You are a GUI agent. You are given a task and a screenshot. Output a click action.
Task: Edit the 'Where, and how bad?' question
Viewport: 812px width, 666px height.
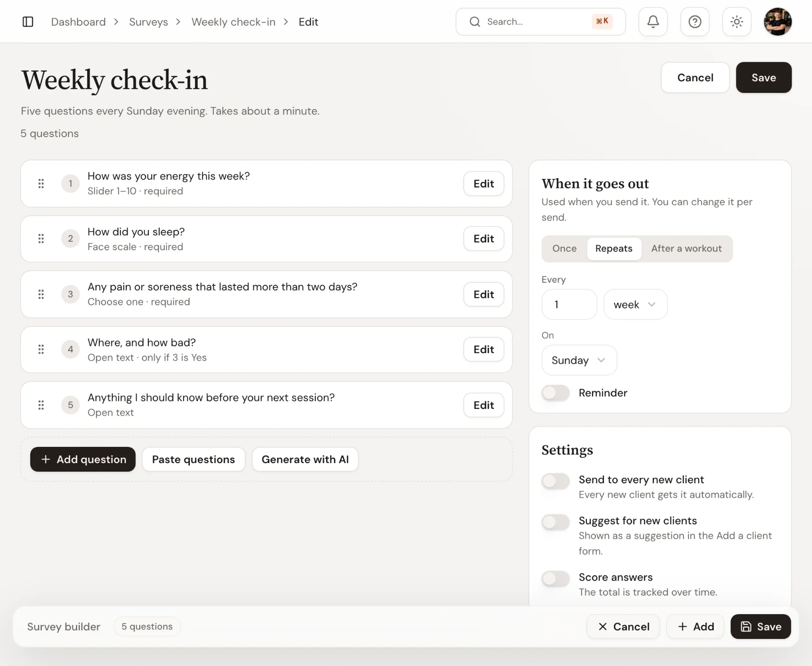point(484,349)
